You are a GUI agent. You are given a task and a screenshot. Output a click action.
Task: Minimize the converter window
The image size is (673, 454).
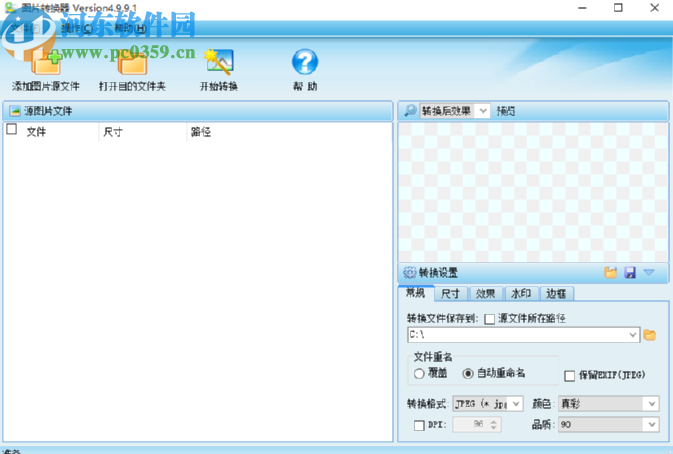[582, 8]
